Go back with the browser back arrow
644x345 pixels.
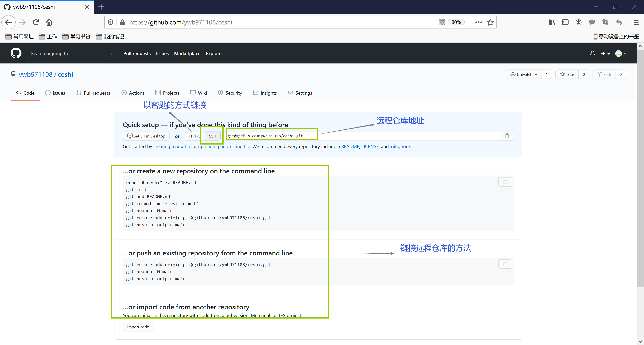coord(9,22)
